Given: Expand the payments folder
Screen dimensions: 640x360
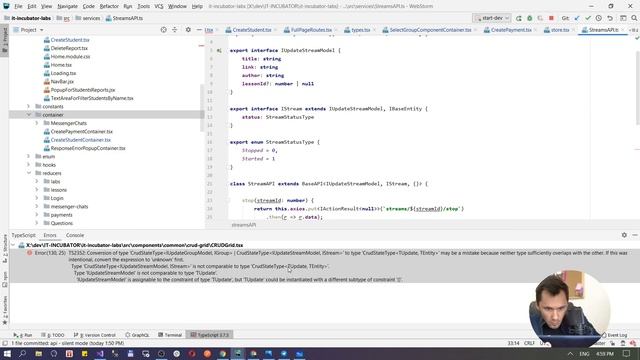Looking at the screenshot, I should [x=37, y=215].
